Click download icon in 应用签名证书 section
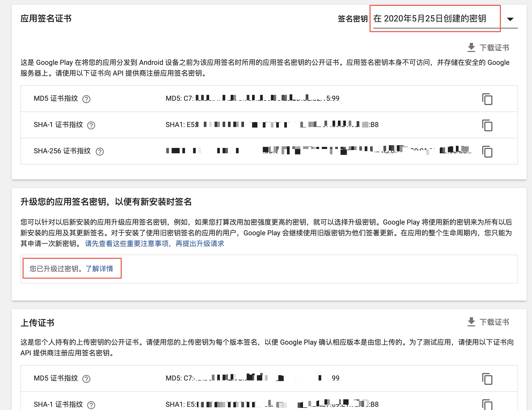 pyautogui.click(x=471, y=48)
